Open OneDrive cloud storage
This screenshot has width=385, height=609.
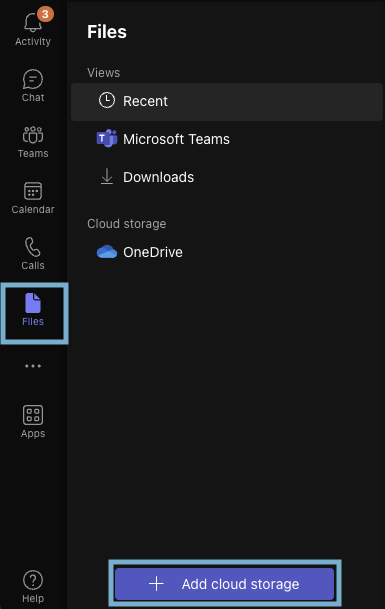(x=227, y=252)
